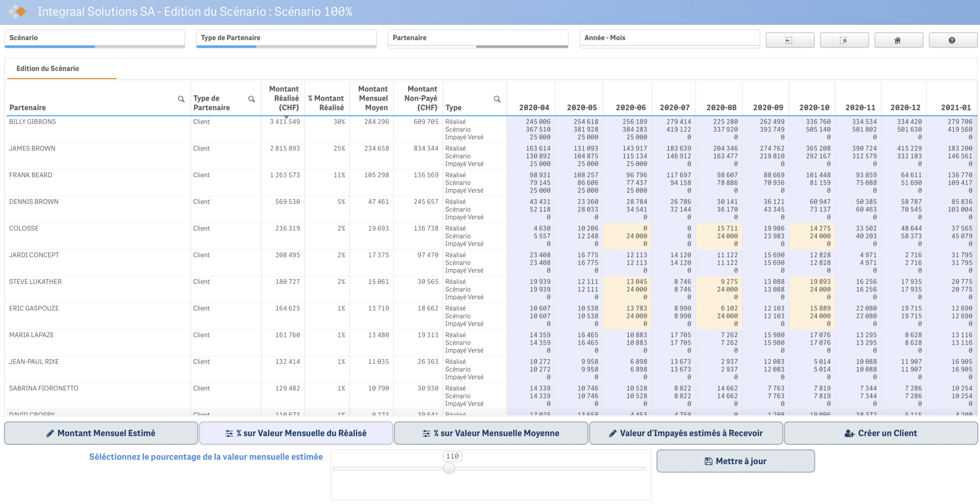Click Dennis Brown average 47 461
This screenshot has width=980, height=504.
point(378,202)
